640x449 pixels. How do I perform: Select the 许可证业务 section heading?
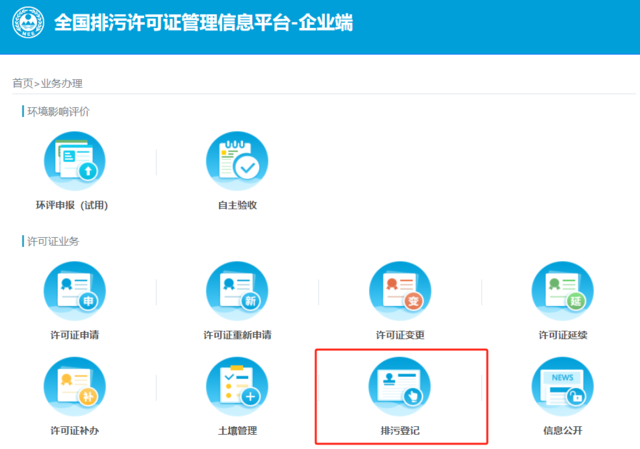(x=53, y=241)
